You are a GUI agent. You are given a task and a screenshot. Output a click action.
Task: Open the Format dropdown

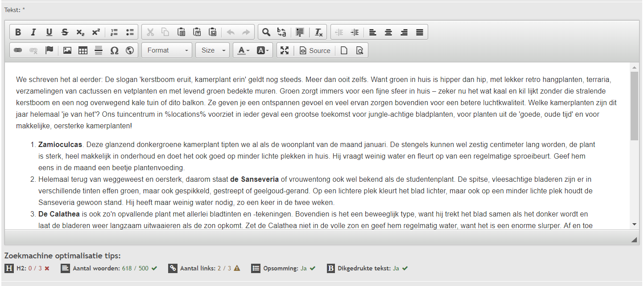pos(167,50)
